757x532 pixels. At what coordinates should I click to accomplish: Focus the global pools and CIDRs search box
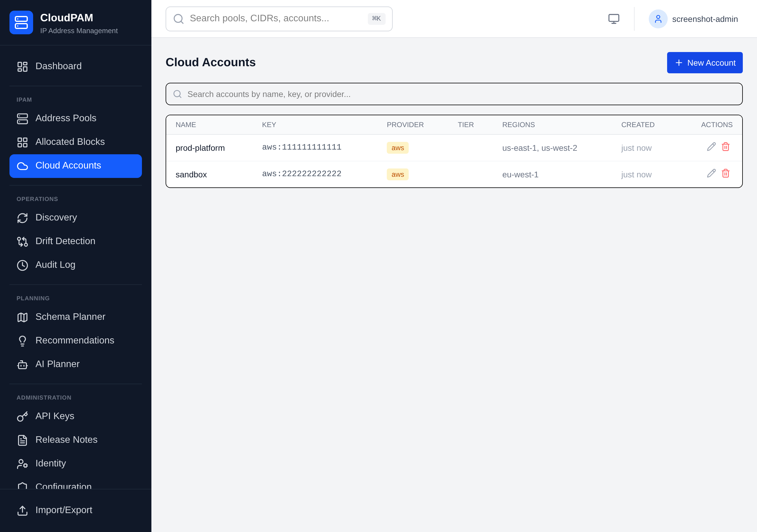[x=279, y=19]
